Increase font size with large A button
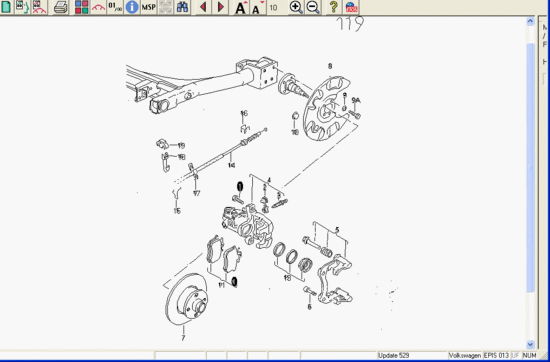The image size is (550, 362). tap(241, 7)
